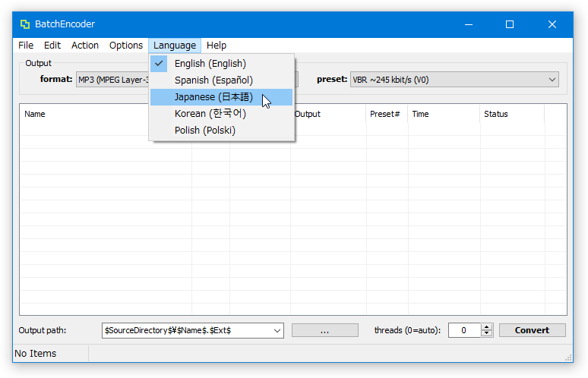Pick Polish (Polski) language
Screen dimensions: 588x378
pos(221,131)
